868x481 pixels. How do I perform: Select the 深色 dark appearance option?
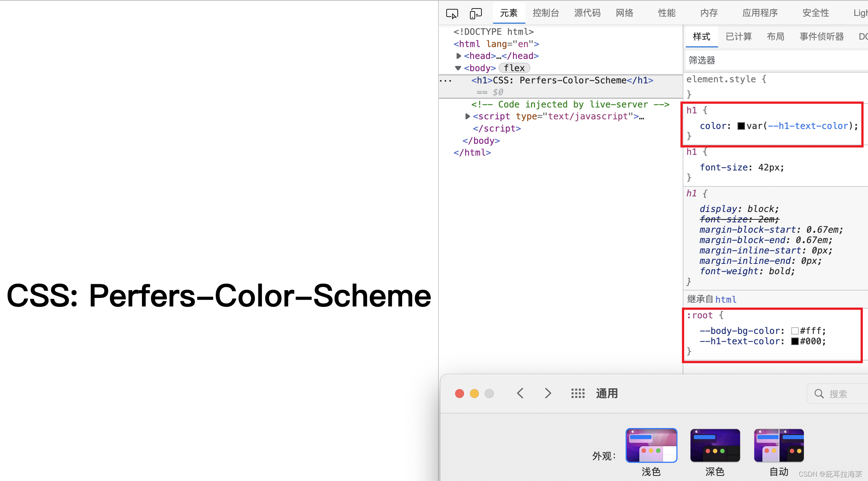click(x=715, y=445)
